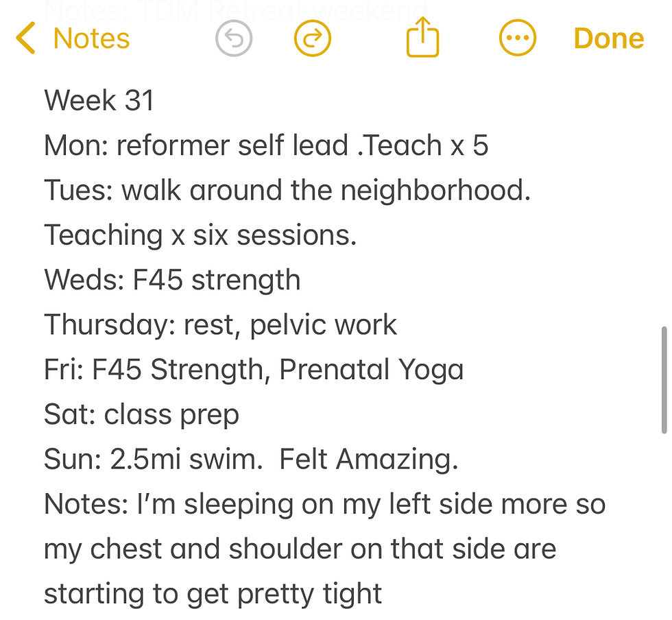Click the "Weds: F45 strength" line
The height and width of the screenshot is (620, 672).
[172, 281]
